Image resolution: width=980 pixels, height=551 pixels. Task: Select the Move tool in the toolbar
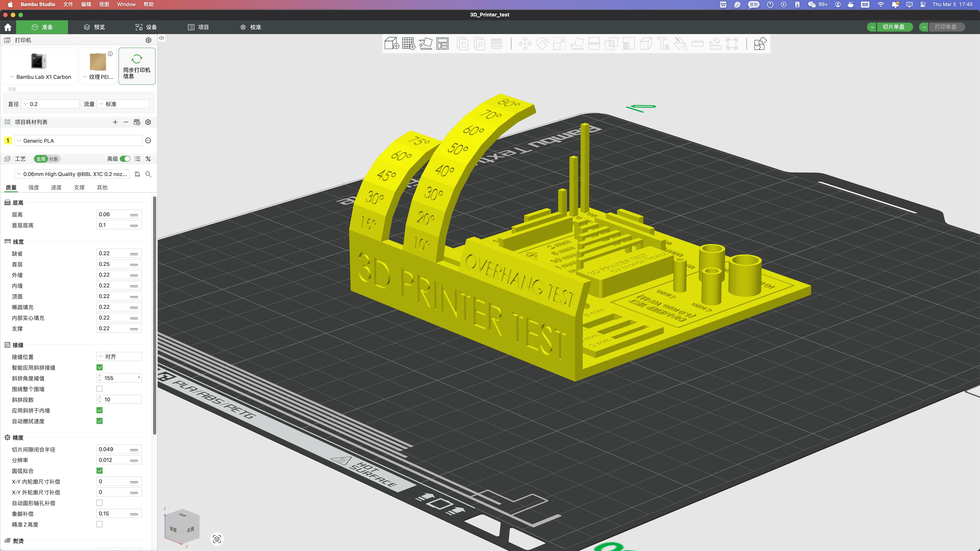click(x=525, y=43)
